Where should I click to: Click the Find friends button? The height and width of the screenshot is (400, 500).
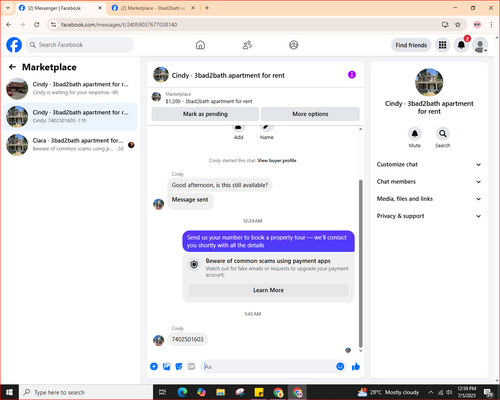pos(411,45)
